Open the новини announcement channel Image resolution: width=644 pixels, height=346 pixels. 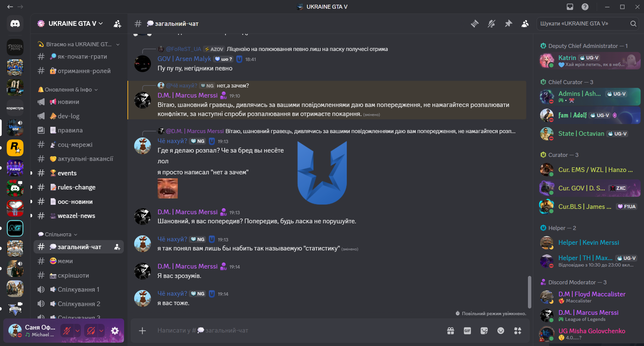coord(78,102)
